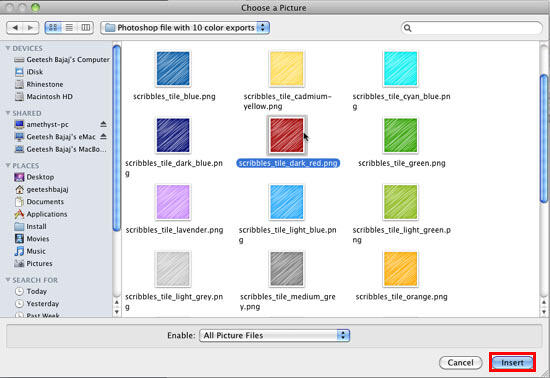Viewport: 550px width, 378px height.
Task: Eject Geetesh Bajaj's eMac
Action: (x=103, y=136)
